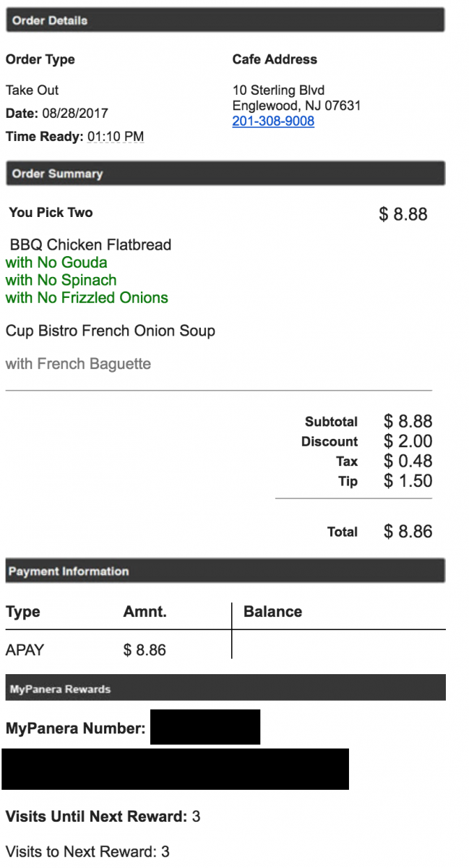Click the Order Details header bar

(x=225, y=20)
